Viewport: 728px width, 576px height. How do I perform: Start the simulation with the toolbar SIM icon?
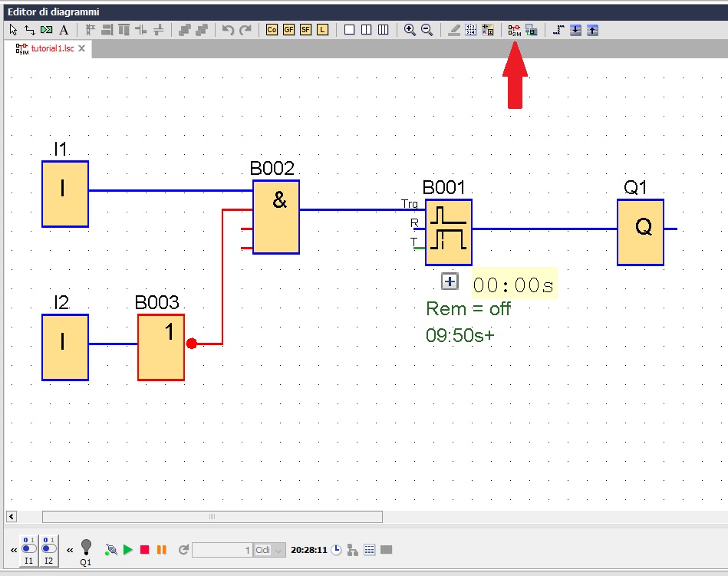tap(514, 30)
